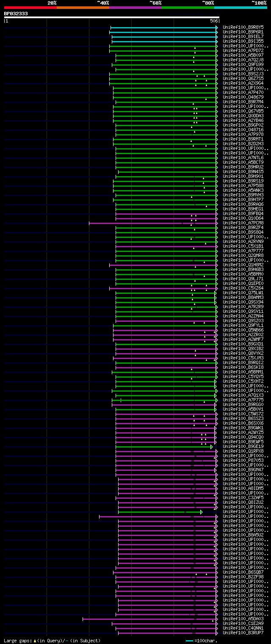Open hit UniRef100_B9P6R1
Screen dimensions: 271x644
(x=243, y=32)
